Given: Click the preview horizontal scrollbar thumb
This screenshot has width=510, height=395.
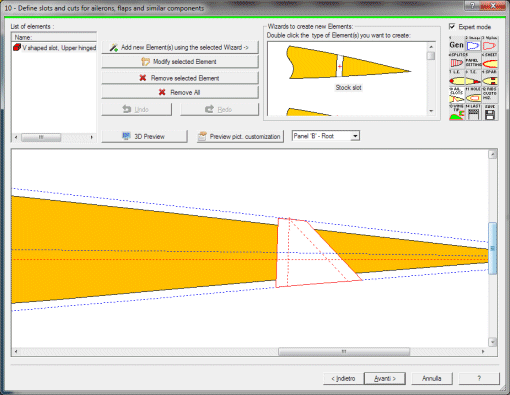Looking at the screenshot, I should click(344, 352).
